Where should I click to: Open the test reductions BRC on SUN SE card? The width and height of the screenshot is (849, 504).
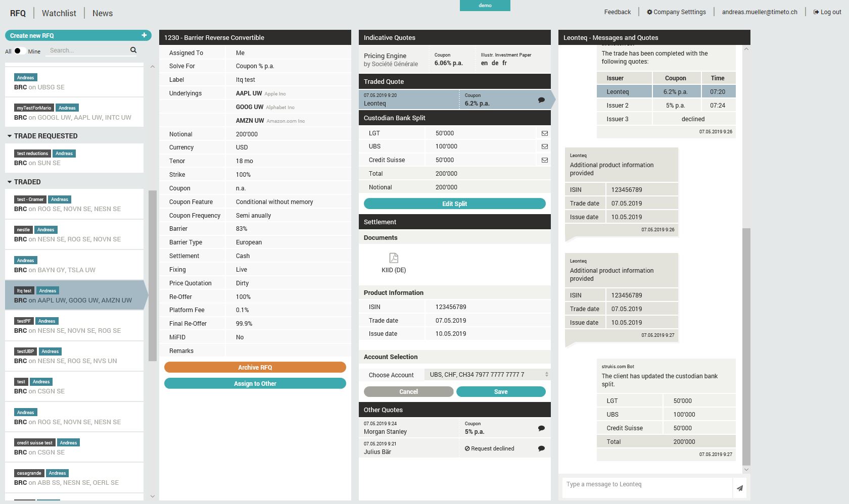(x=74, y=158)
